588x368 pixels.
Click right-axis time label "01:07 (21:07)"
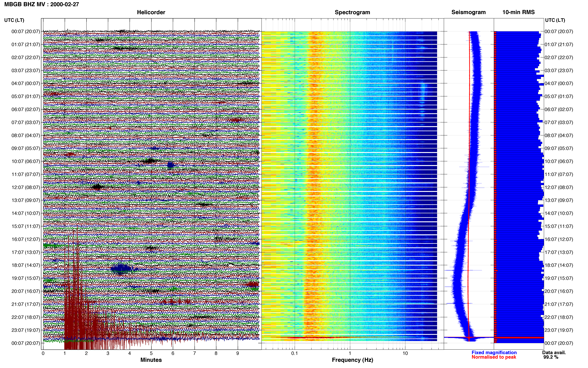(559, 45)
